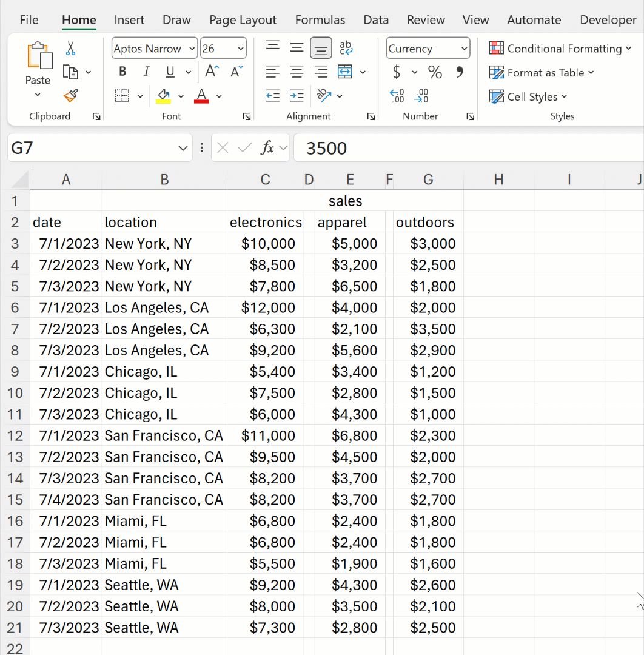
Task: Click the Comma Style icon
Action: point(460,72)
